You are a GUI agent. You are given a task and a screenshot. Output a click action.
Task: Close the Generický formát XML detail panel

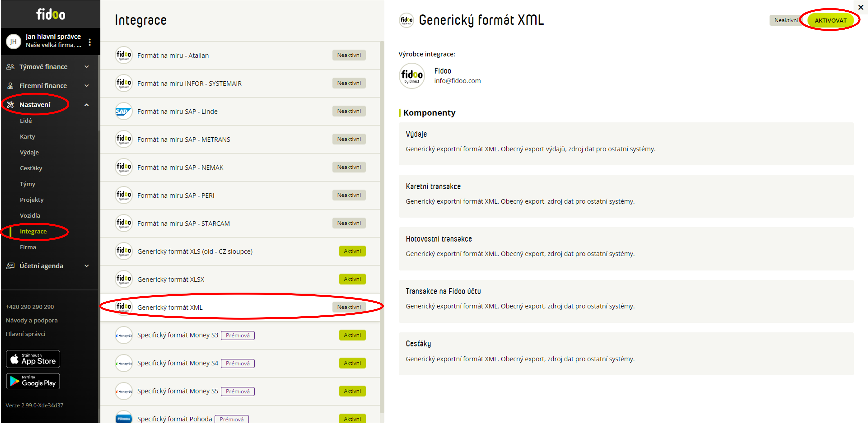860,7
